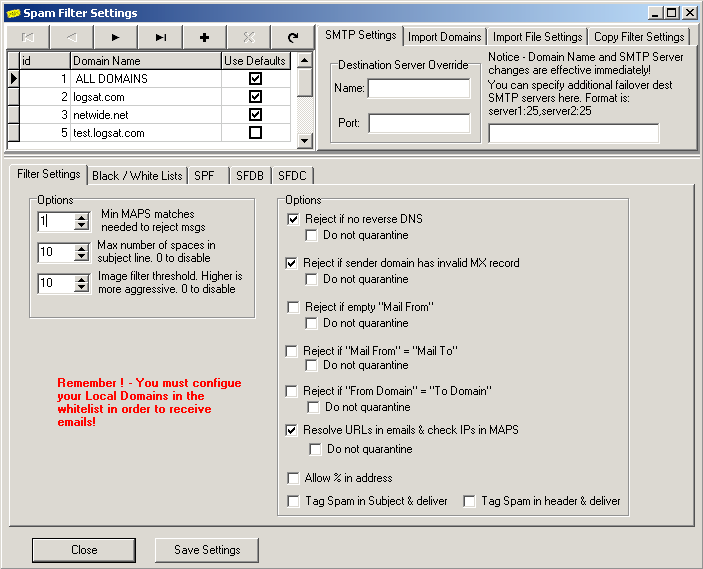
Task: Uncheck Reject if no reverse DNS
Action: [293, 219]
